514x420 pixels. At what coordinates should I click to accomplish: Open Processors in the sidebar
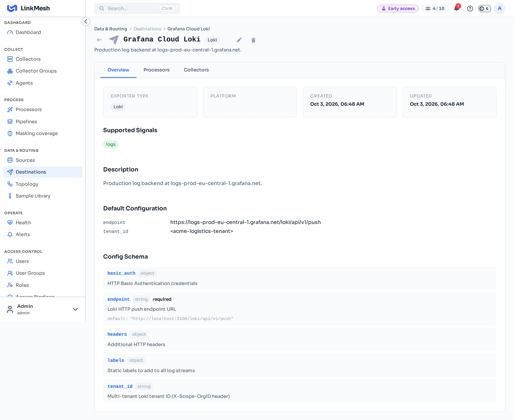point(42,110)
